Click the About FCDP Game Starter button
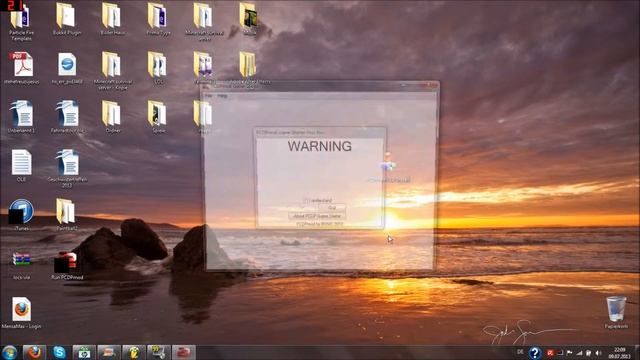Screen dimensions: 640x360 (317, 216)
